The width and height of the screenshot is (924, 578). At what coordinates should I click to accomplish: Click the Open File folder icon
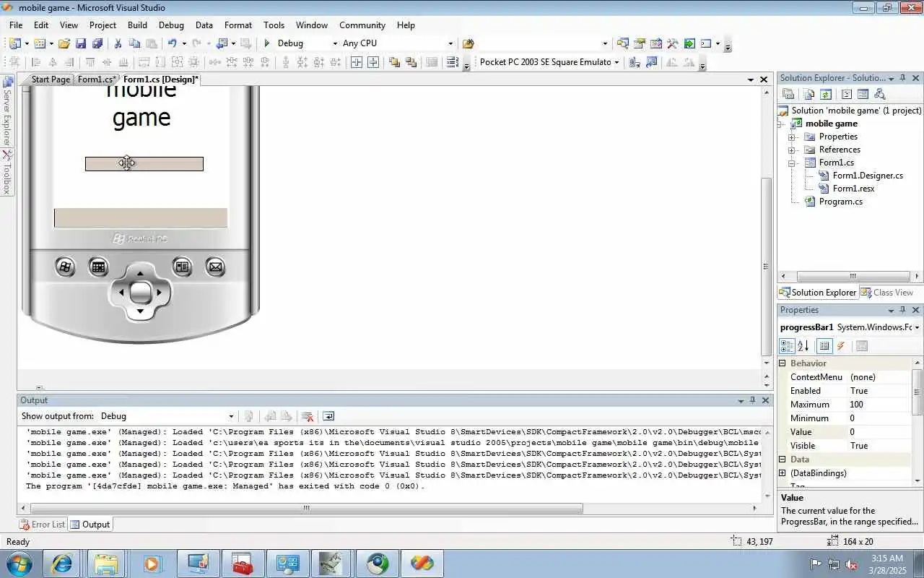[64, 43]
